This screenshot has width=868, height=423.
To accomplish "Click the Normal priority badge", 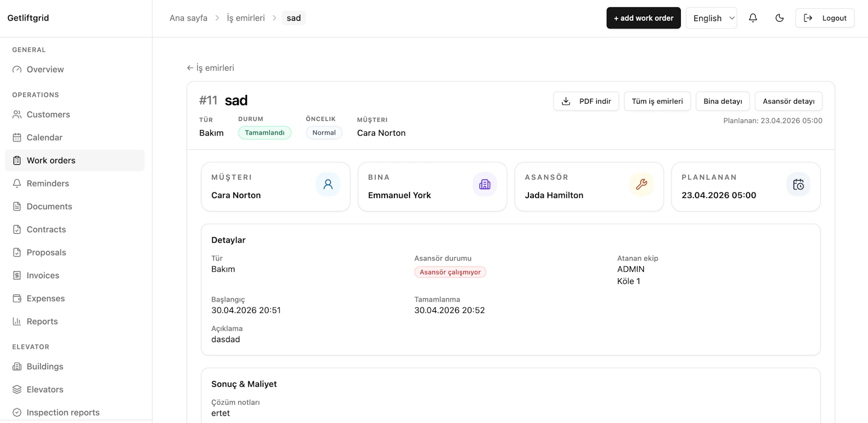I will [x=324, y=133].
